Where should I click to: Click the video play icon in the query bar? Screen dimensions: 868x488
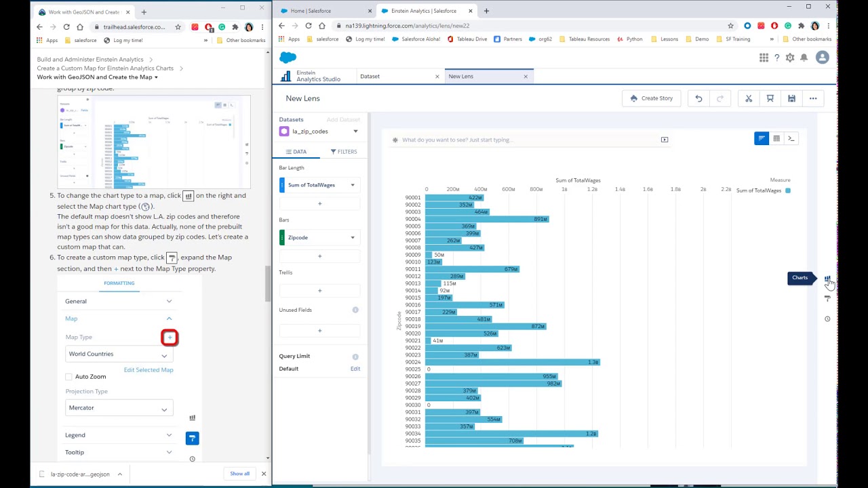click(x=665, y=140)
